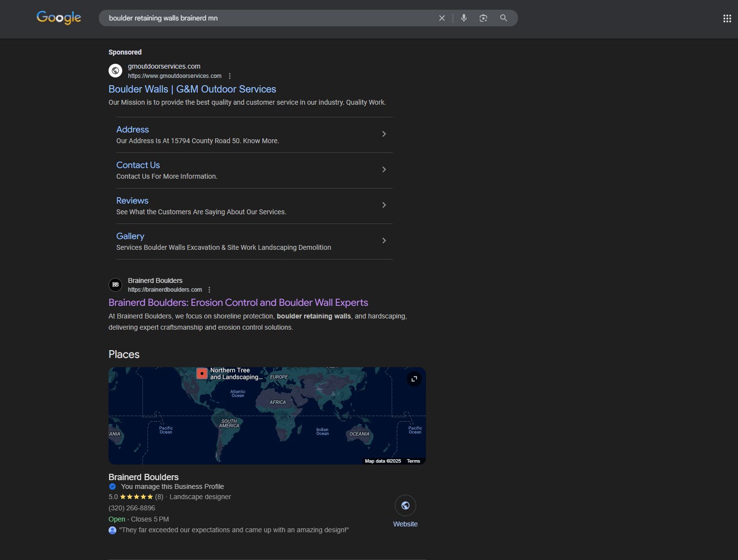Expand the Contact Us row chevron

tap(384, 169)
